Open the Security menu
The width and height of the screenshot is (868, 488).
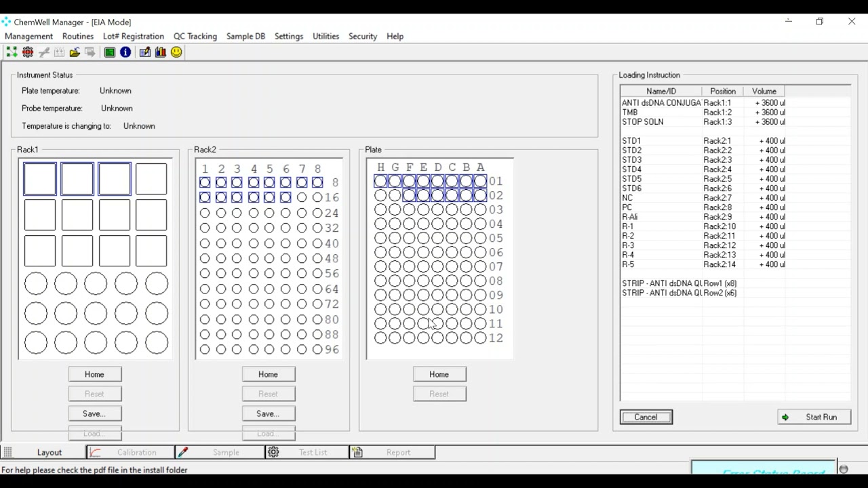pyautogui.click(x=363, y=36)
